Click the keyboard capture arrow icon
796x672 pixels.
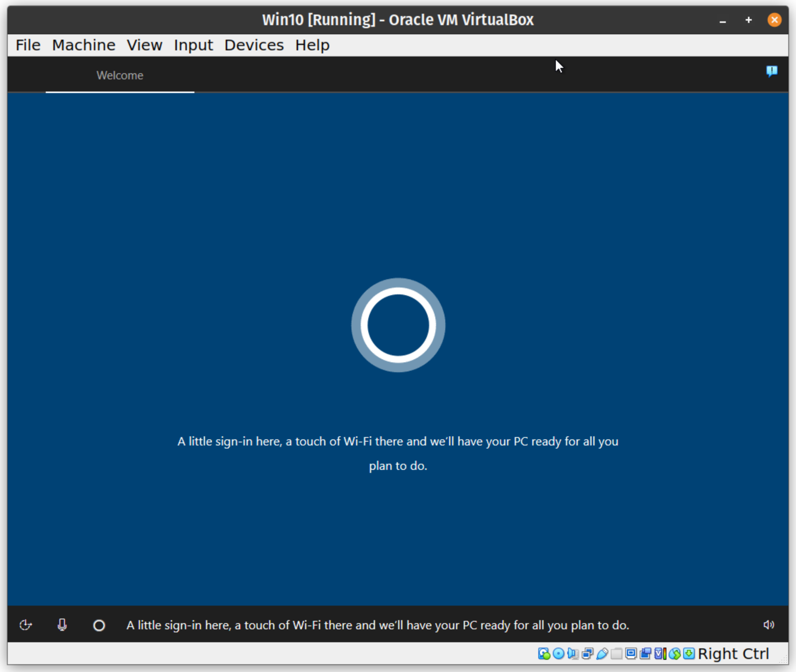tap(689, 653)
